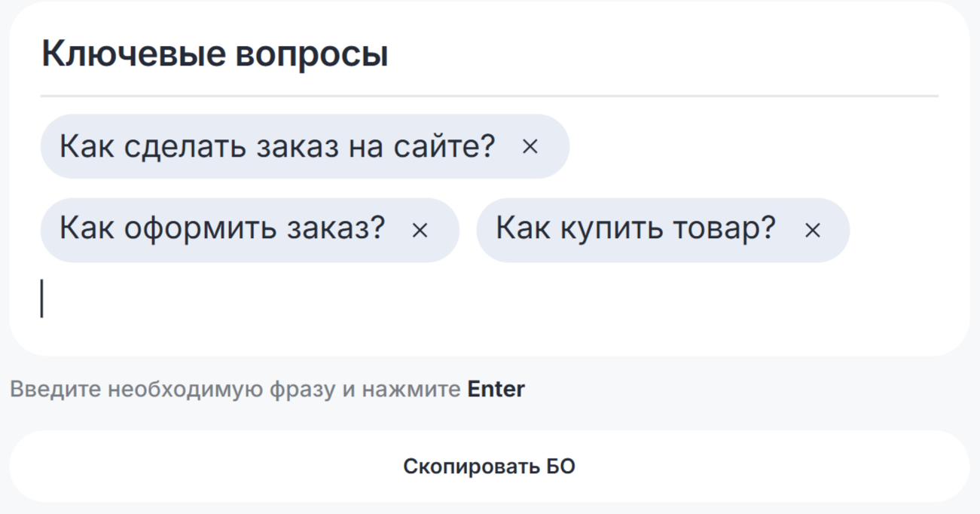Focus the key phrase input at text cursor
This screenshot has width=980, height=514.
coord(226,298)
